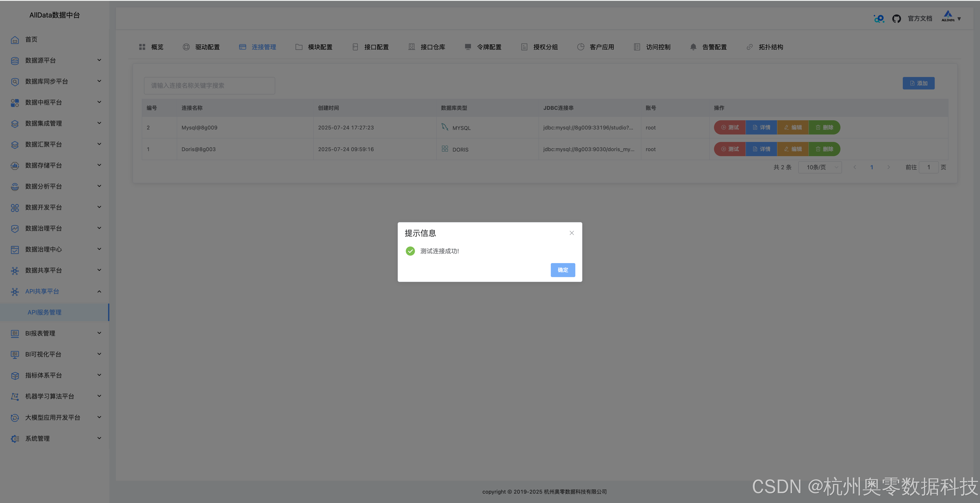Click the GitHub icon in header

[x=896, y=19]
